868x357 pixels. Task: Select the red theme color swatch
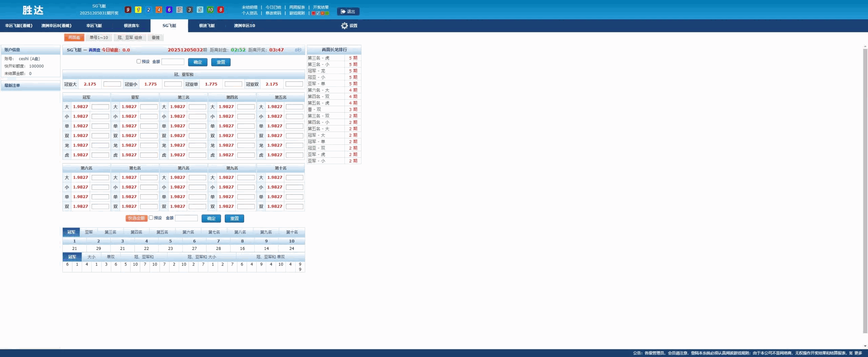click(x=314, y=13)
